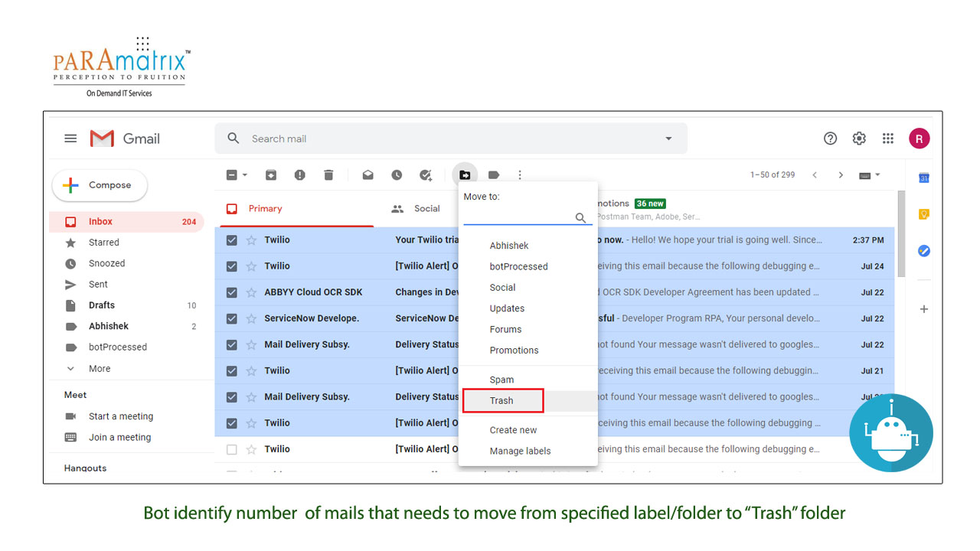Switch to the Primary tab
The height and width of the screenshot is (551, 980).
click(x=296, y=209)
